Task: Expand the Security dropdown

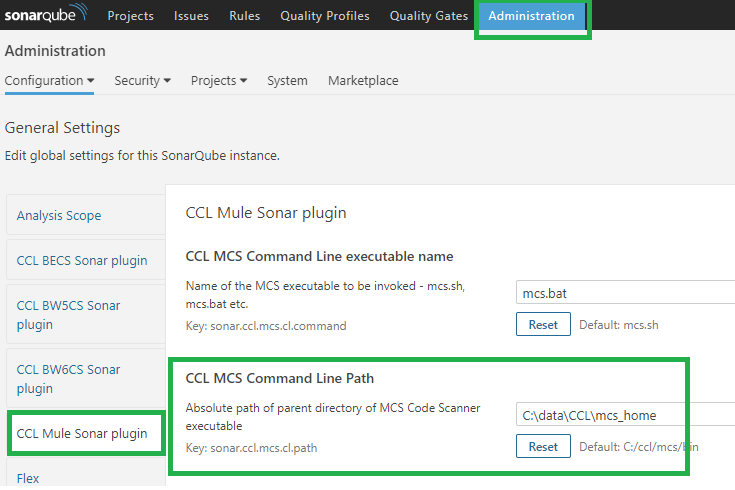Action: coord(142,81)
